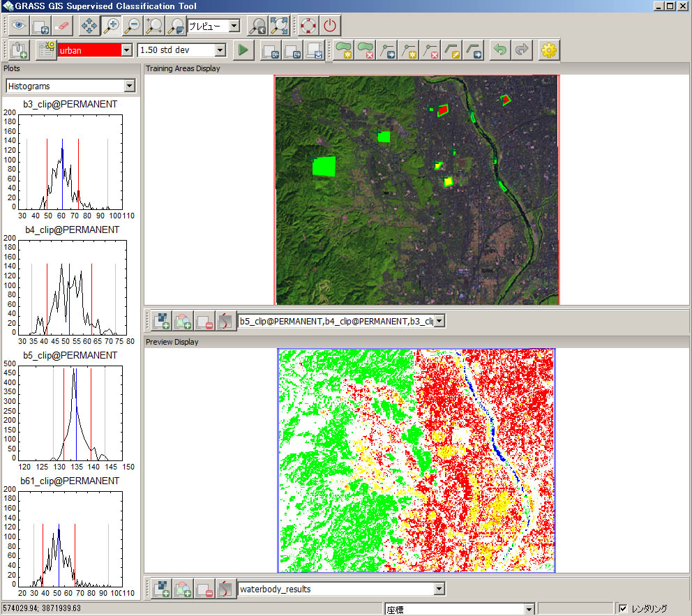Click the b4_clip@PERMANENT histogram title
Screen dimensions: 692x616
pos(72,230)
